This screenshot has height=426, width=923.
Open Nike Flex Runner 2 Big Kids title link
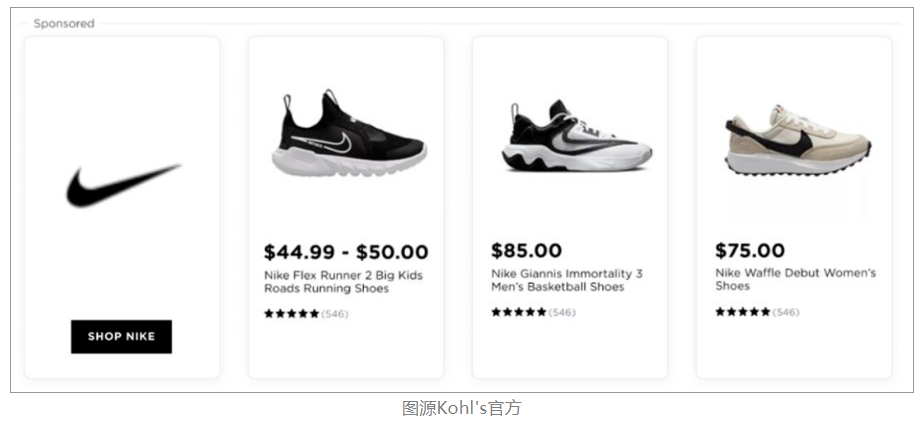(x=343, y=282)
